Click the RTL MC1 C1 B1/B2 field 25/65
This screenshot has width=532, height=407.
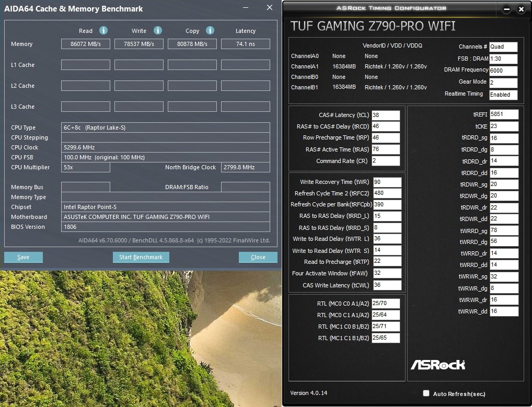pos(386,338)
